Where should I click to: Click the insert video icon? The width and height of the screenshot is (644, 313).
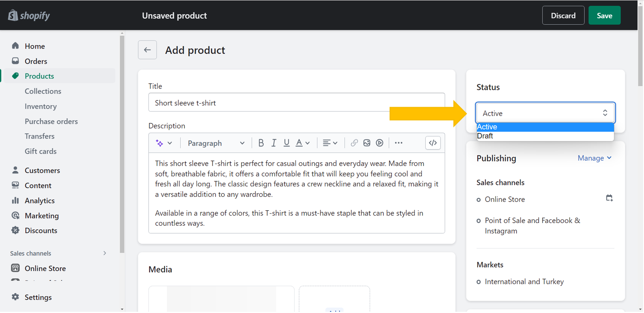click(x=380, y=143)
